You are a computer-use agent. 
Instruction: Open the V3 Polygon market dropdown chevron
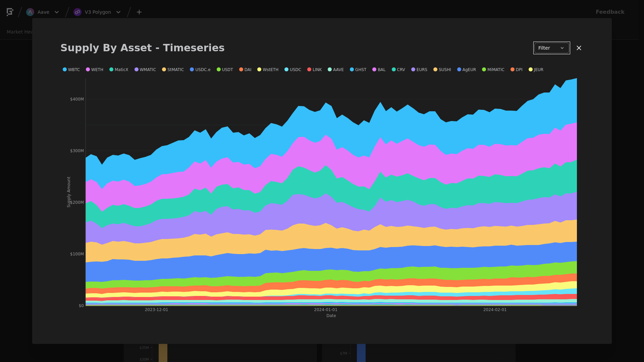pos(118,12)
